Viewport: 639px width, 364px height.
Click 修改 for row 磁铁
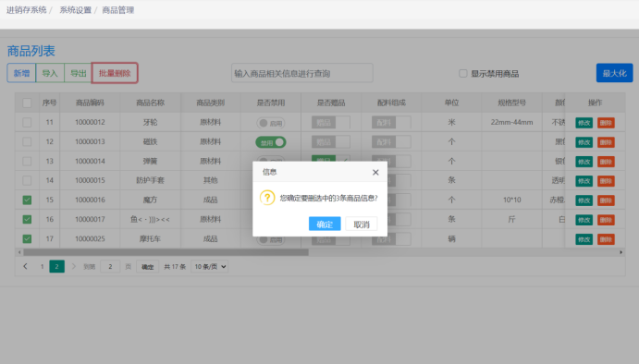pos(584,142)
